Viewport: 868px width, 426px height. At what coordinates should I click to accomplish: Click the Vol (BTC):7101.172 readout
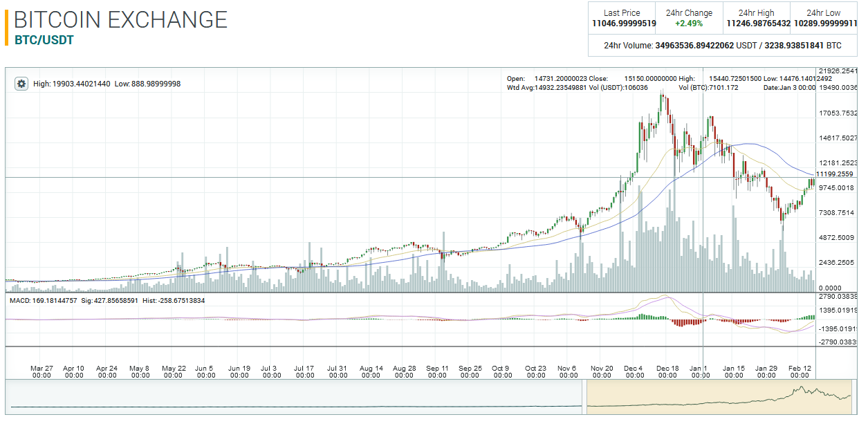click(x=708, y=88)
